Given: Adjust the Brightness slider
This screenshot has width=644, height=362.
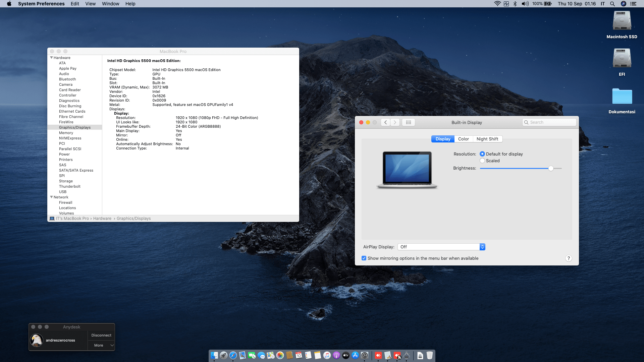Looking at the screenshot, I should pyautogui.click(x=551, y=168).
